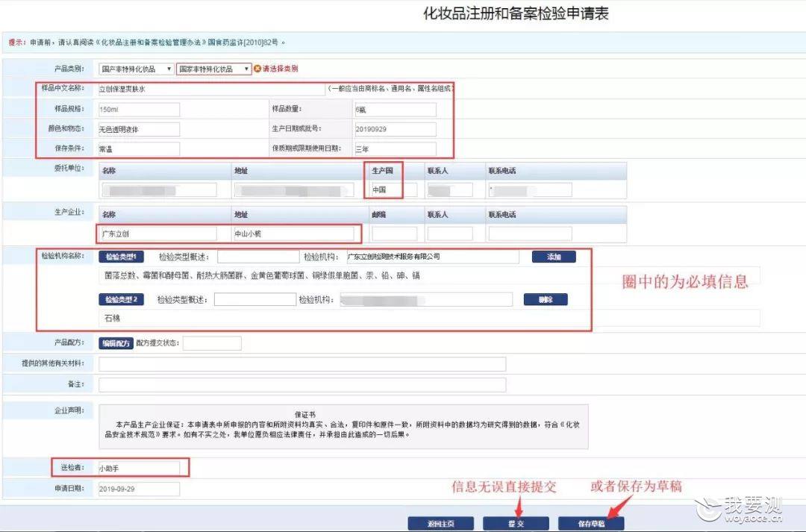Image resolution: width=806 pixels, height=532 pixels.
Task: Click the 申请日期 date field
Action: click(x=139, y=489)
